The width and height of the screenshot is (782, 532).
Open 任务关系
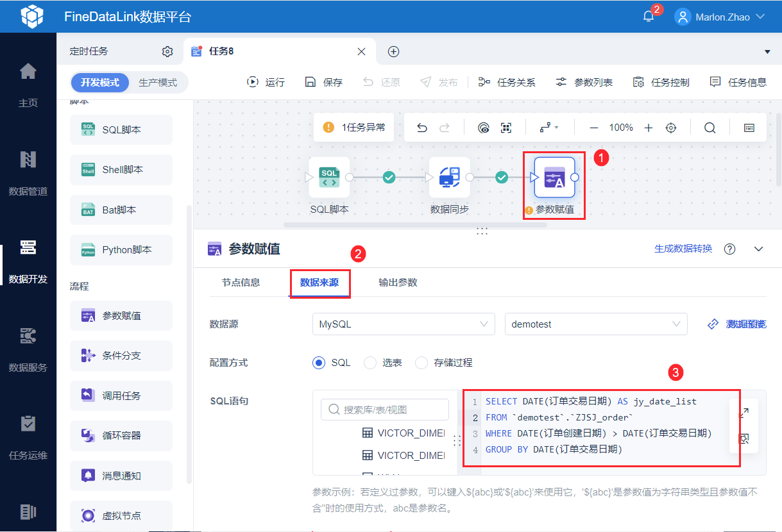(507, 82)
